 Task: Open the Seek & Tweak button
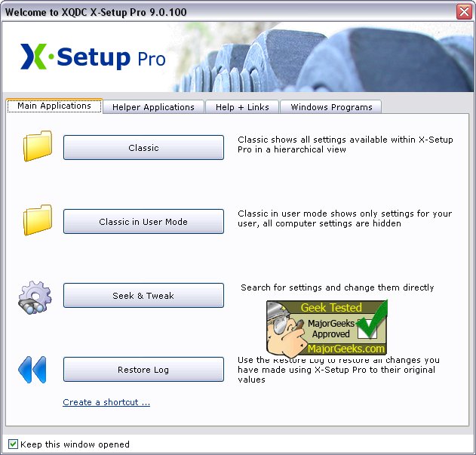tap(143, 295)
